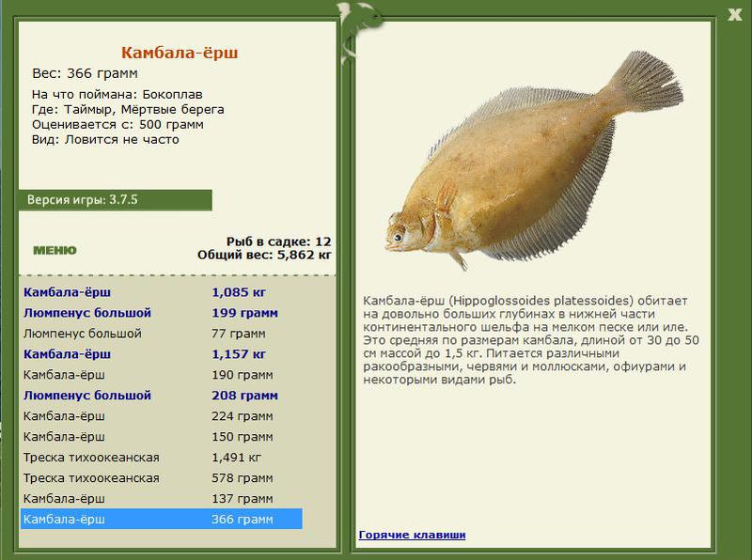Click the Версия игры 3.7.5 bar

[x=115, y=200]
